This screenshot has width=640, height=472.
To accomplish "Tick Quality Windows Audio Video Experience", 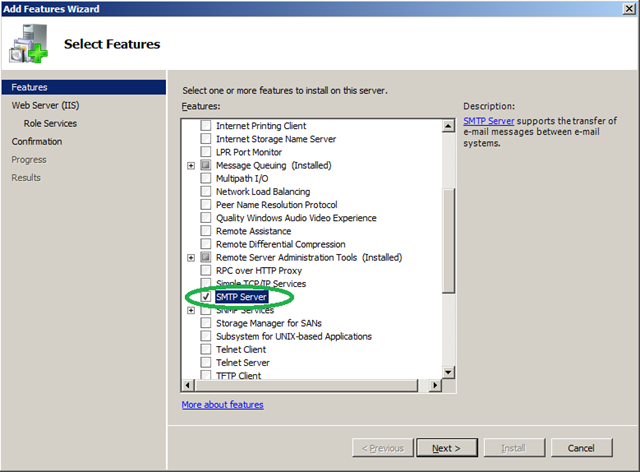I will pyautogui.click(x=206, y=218).
